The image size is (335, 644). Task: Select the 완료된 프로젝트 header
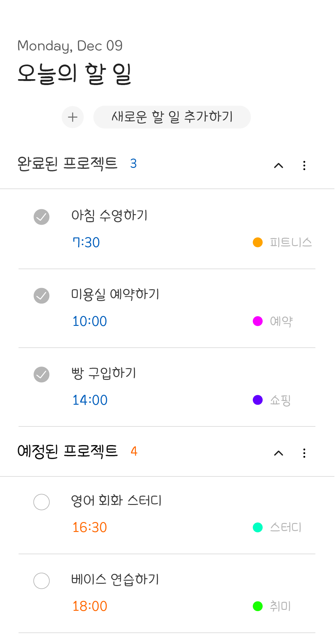(67, 164)
